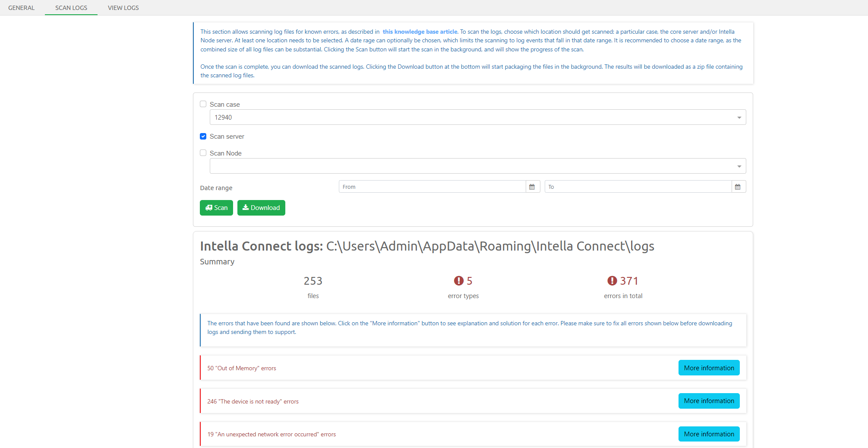
Task: Enable the Scan case checkbox
Action: click(x=203, y=104)
